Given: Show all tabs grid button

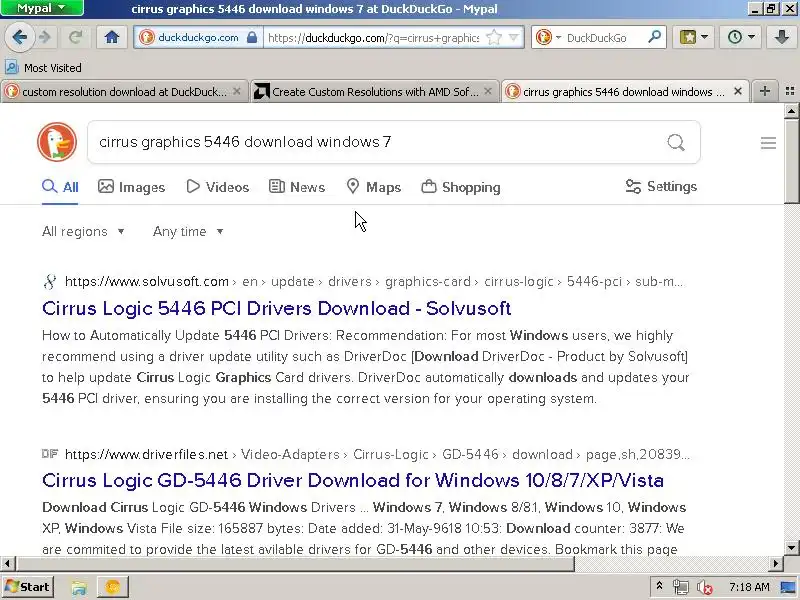Looking at the screenshot, I should [790, 91].
